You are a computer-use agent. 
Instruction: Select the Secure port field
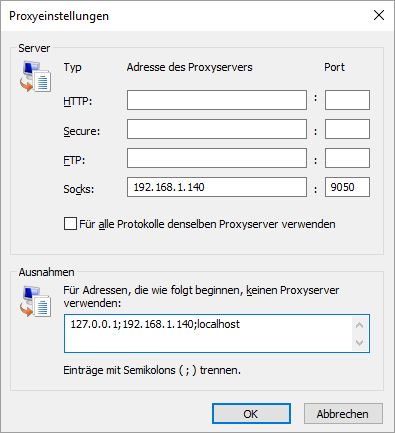(x=347, y=129)
